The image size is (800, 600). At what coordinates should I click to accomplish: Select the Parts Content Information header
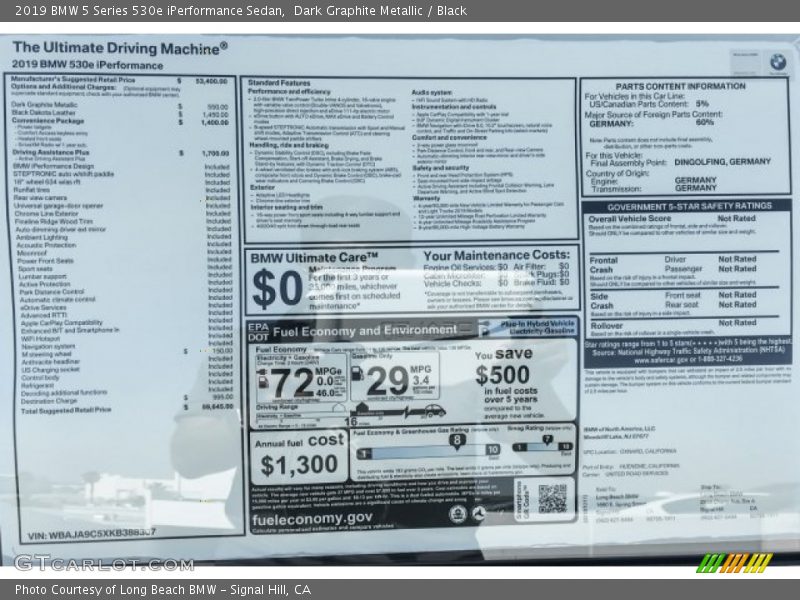pos(686,86)
